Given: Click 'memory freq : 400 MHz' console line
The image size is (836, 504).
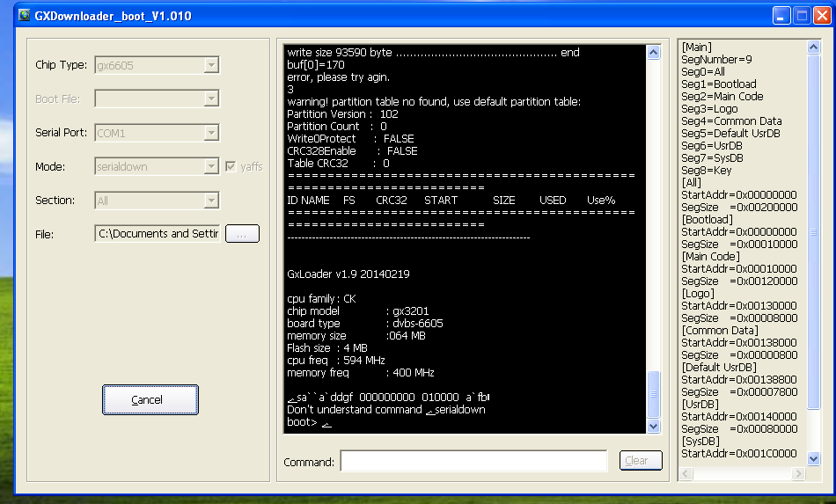Looking at the screenshot, I should (x=361, y=373).
